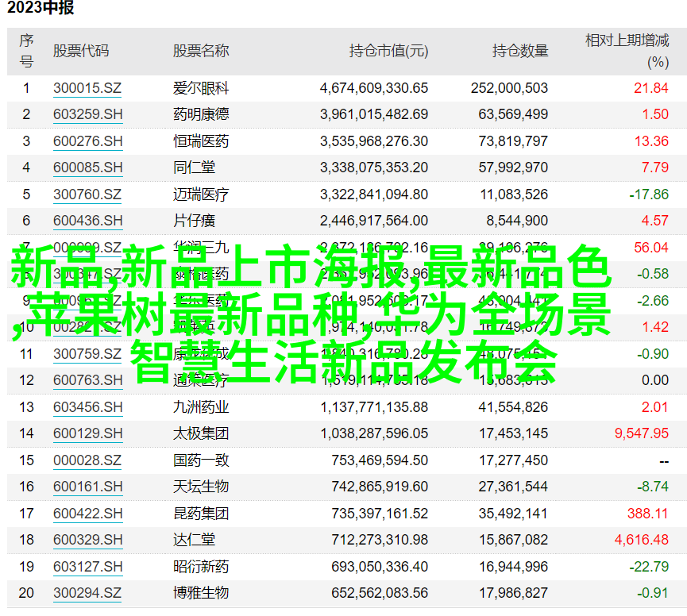The image size is (687, 616).
Task: Click change value 56.04
Action: [651, 248]
